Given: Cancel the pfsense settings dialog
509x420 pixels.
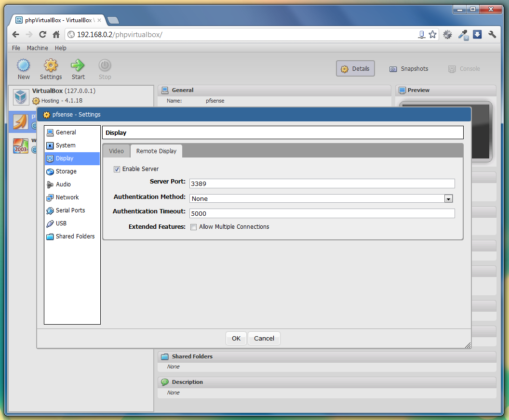Looking at the screenshot, I should 264,338.
